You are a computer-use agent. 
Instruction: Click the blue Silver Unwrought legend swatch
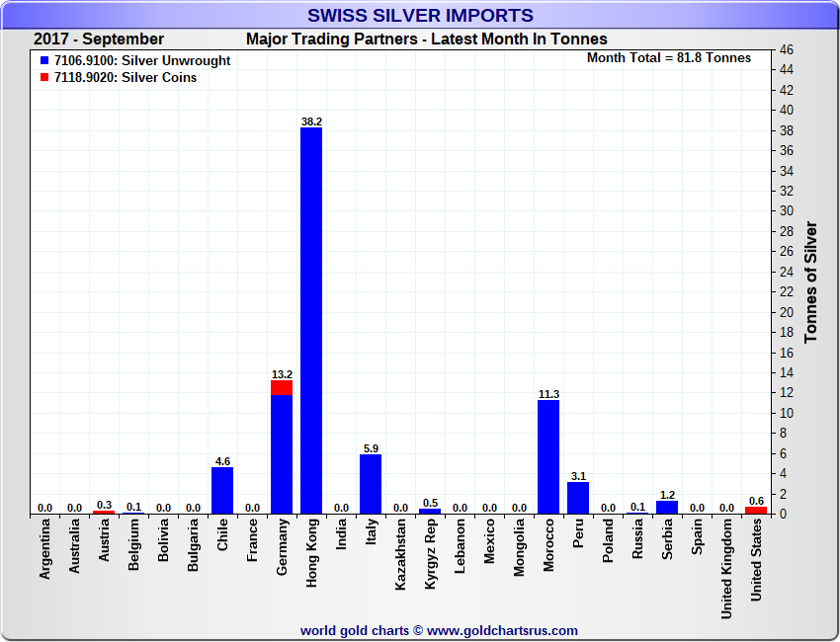(44, 61)
